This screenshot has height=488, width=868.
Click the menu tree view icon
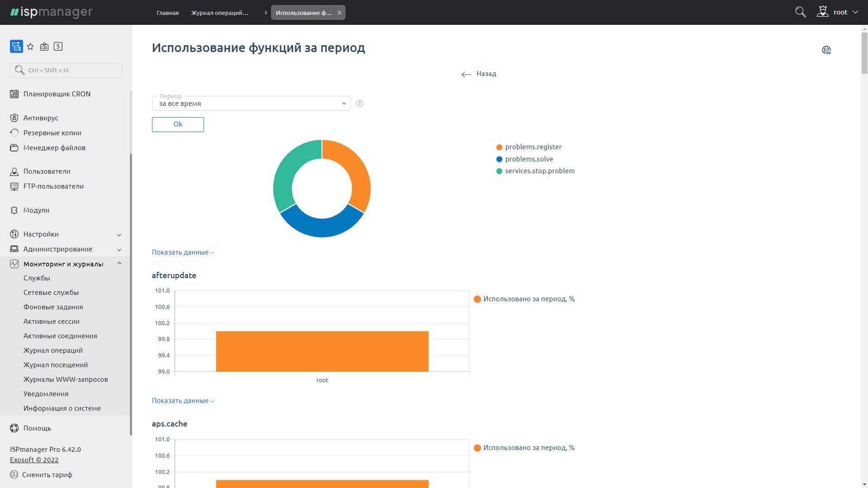point(16,47)
